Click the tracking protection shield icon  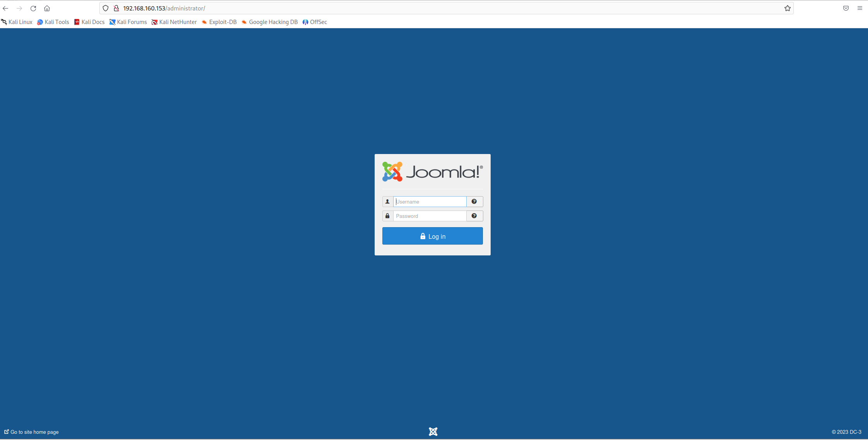(x=106, y=8)
